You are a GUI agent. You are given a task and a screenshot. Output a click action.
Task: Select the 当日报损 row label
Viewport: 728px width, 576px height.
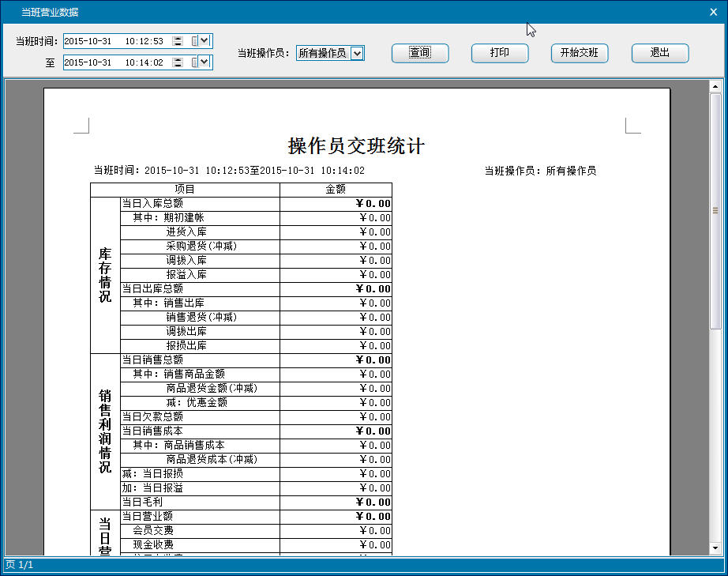[163, 474]
